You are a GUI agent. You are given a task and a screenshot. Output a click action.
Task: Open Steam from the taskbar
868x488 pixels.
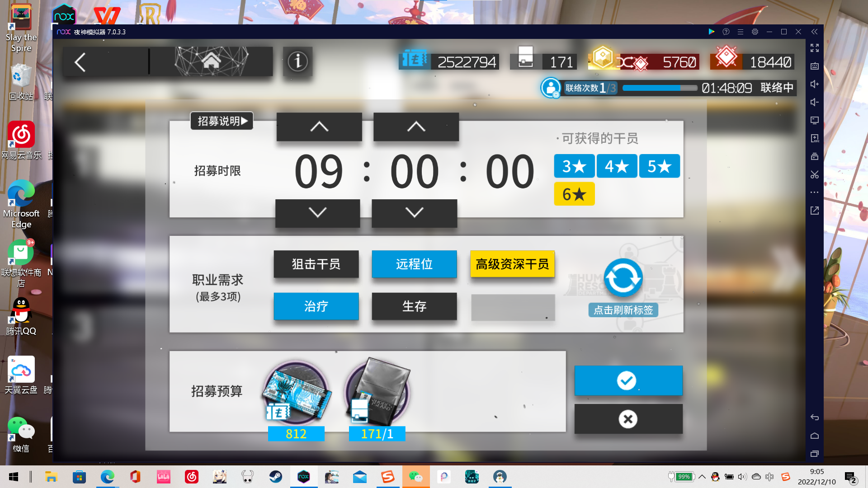coord(275,477)
